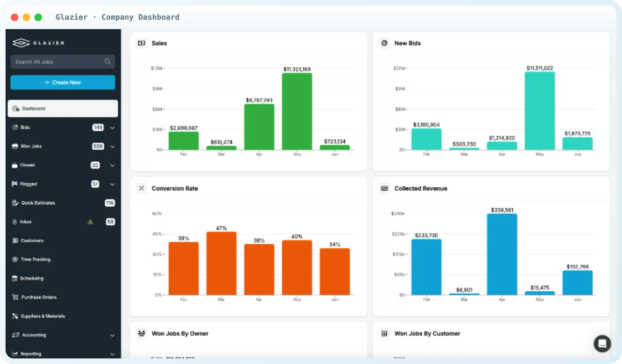Viewport: 622px width, 364px height.
Task: Click the Conversion Rate percent icon
Action: click(x=142, y=188)
